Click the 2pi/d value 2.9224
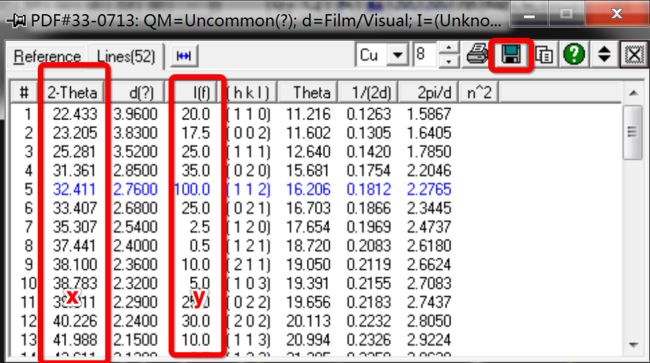Screen dimensions: 650x363 point(429,340)
